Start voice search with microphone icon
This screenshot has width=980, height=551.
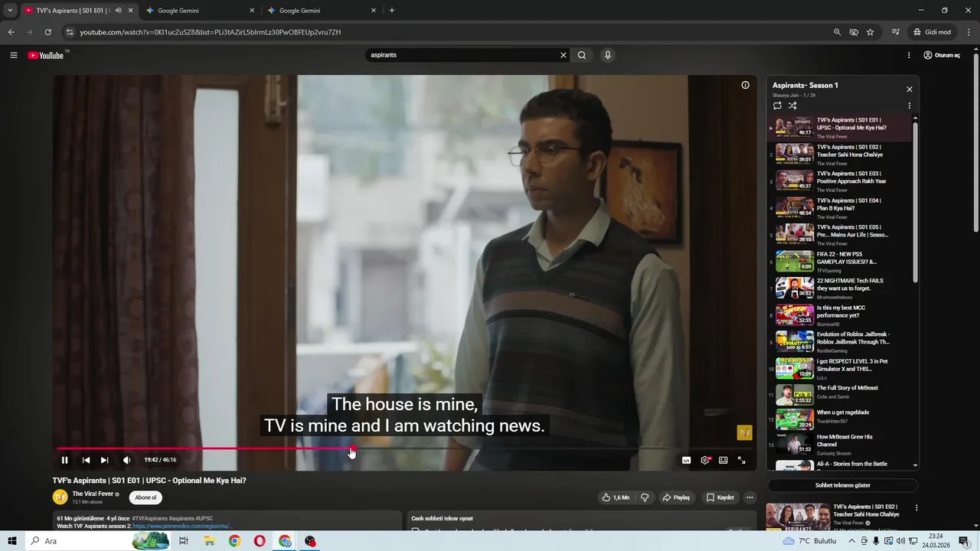click(x=608, y=55)
